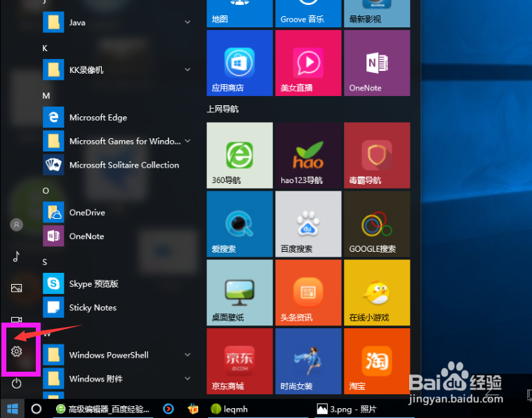Open the user account avatar icon
The height and width of the screenshot is (418, 532).
(16, 224)
